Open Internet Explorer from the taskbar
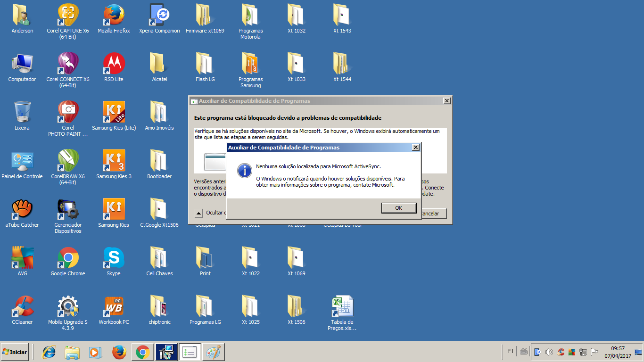This screenshot has width=644, height=362. point(49,352)
